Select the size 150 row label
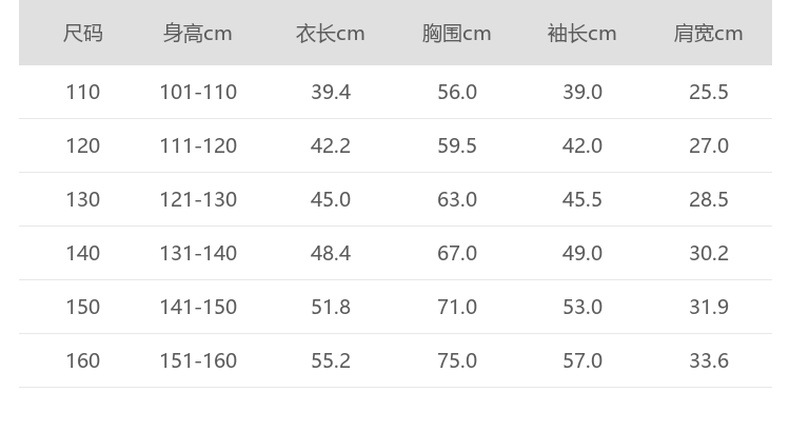Image resolution: width=790 pixels, height=431 pixels. coord(83,307)
